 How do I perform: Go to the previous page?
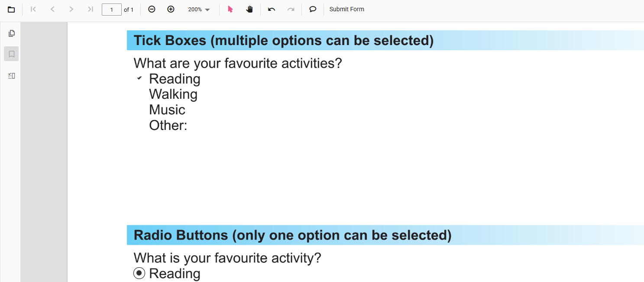(x=52, y=10)
